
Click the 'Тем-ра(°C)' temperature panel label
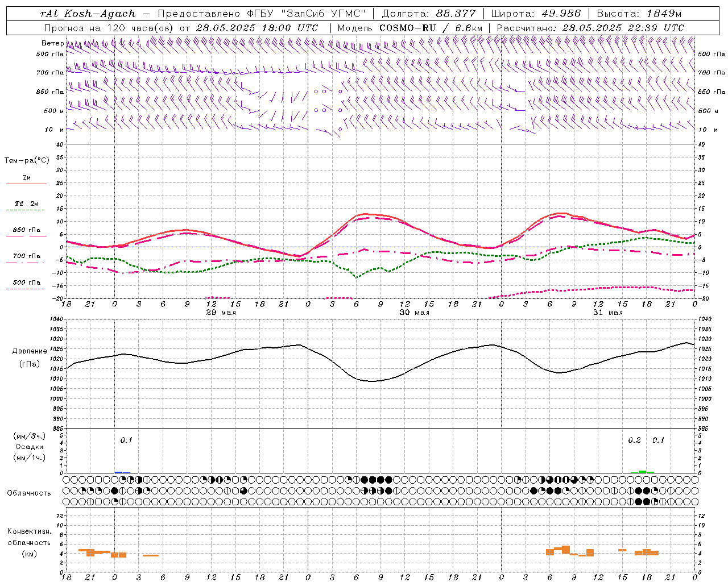27,161
